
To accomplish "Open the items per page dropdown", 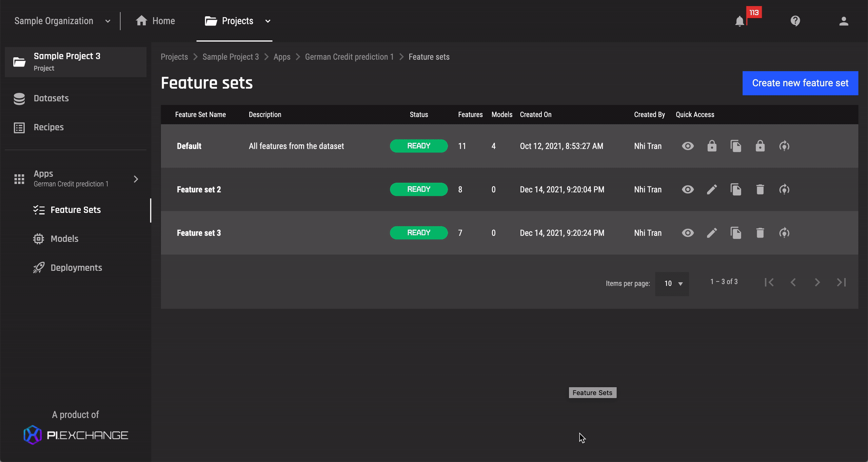I will (x=672, y=284).
